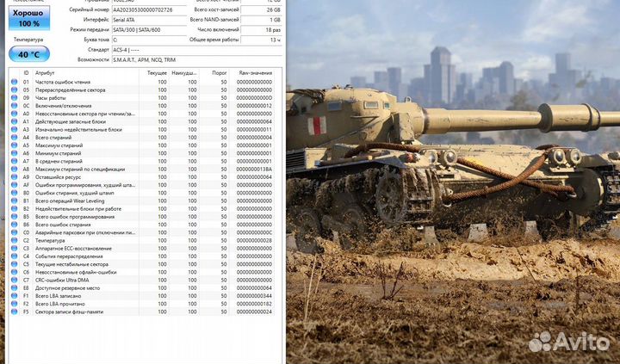Click raw value 000000000024 in row F5
The image size is (620, 364).
(254, 312)
